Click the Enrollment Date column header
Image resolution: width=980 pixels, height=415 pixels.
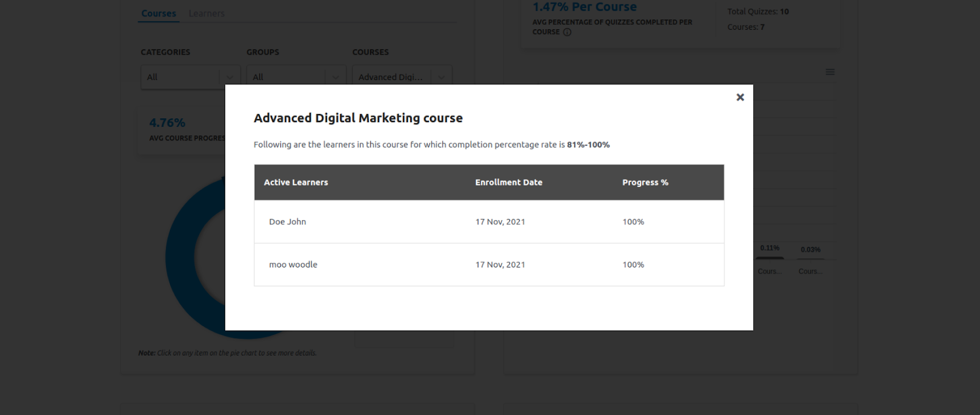point(508,182)
